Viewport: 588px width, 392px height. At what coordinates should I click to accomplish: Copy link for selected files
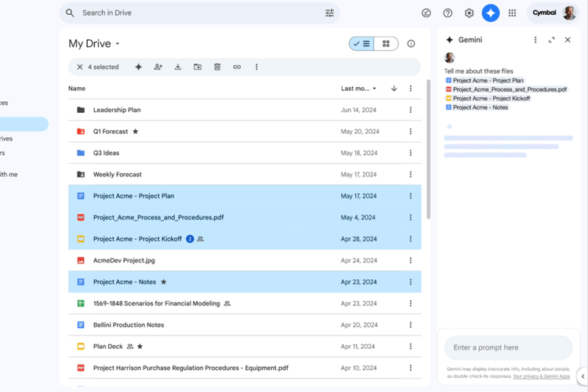pyautogui.click(x=237, y=67)
